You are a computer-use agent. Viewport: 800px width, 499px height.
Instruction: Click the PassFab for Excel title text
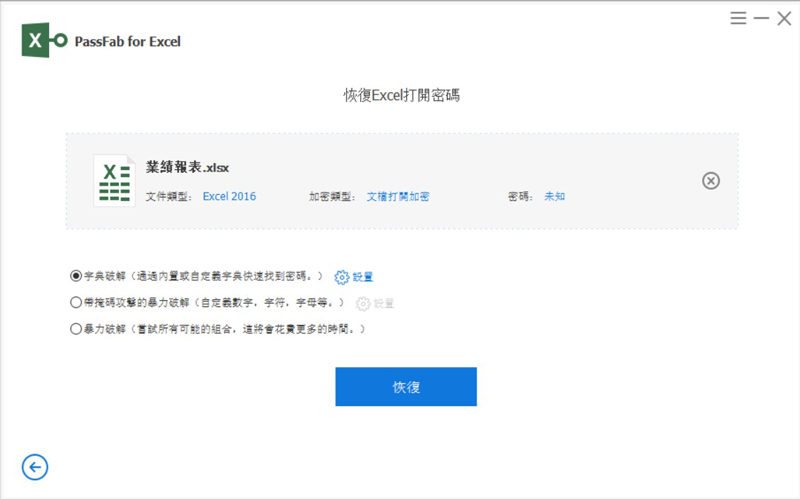(x=128, y=41)
